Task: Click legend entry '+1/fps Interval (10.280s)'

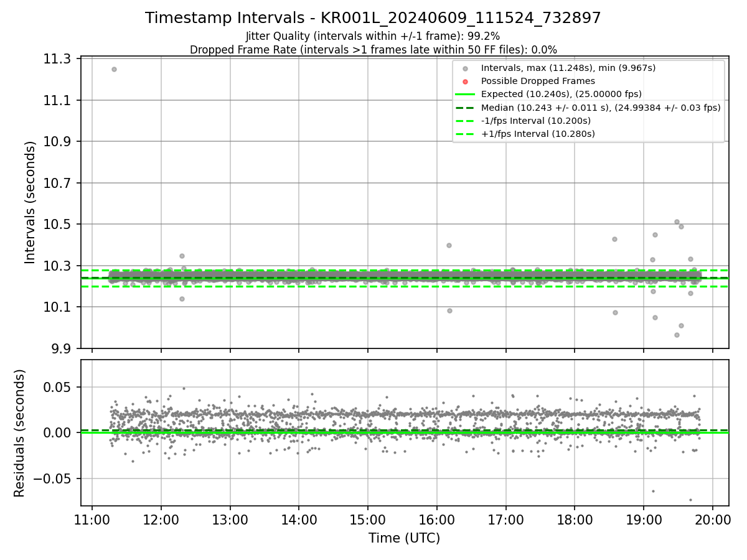Action: [538, 134]
